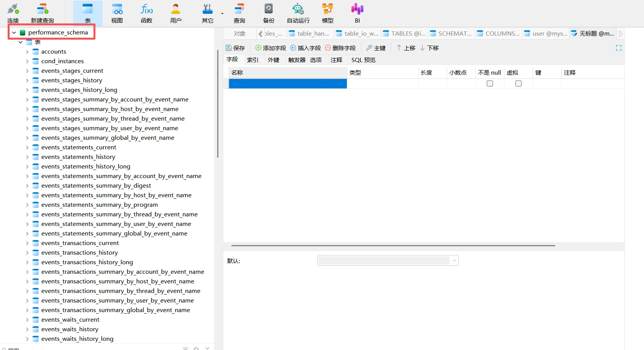644x350 pixels.
Task: Expand the accounts table node
Action: tap(27, 52)
